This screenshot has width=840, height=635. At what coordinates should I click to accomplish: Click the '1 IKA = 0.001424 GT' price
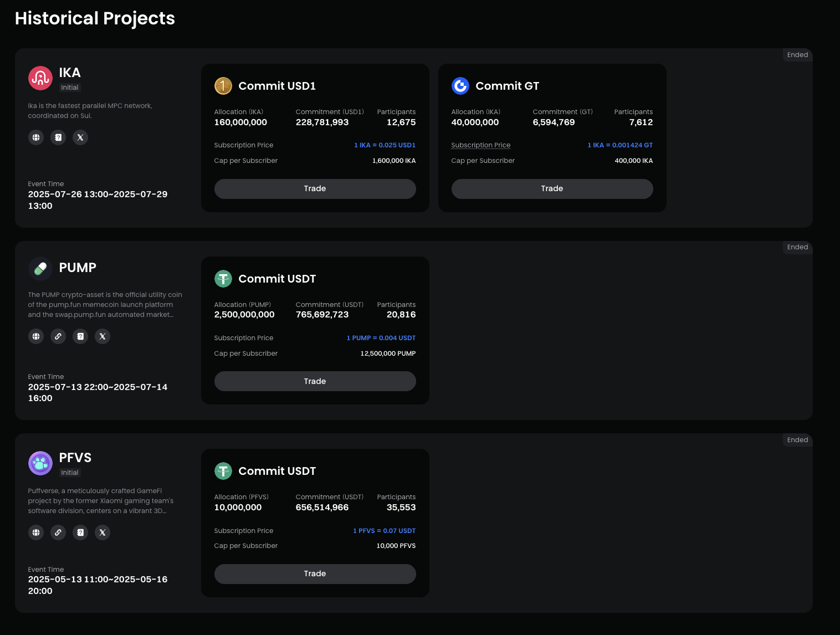pyautogui.click(x=621, y=145)
